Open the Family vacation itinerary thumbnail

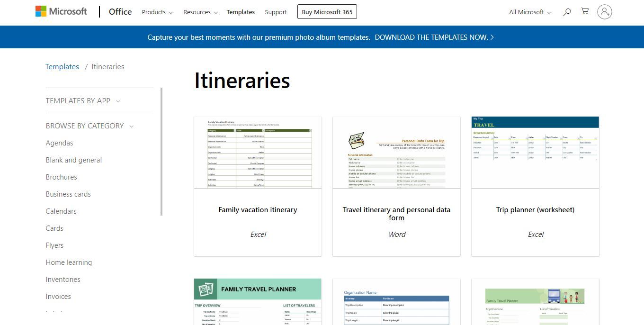tap(258, 153)
